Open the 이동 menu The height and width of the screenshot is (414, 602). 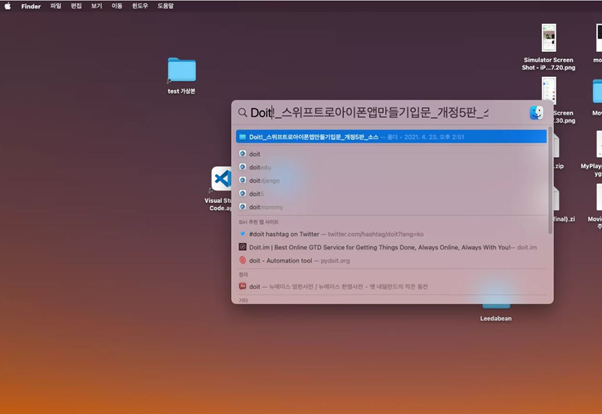(117, 6)
